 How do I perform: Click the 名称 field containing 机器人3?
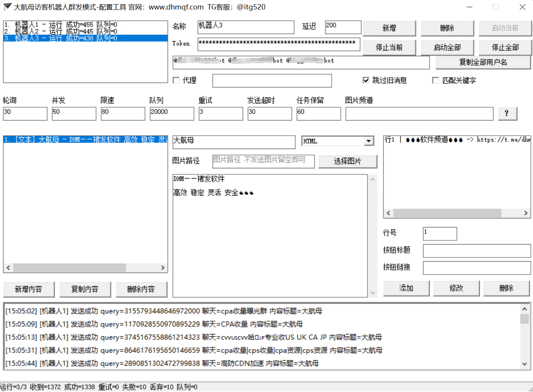click(246, 27)
